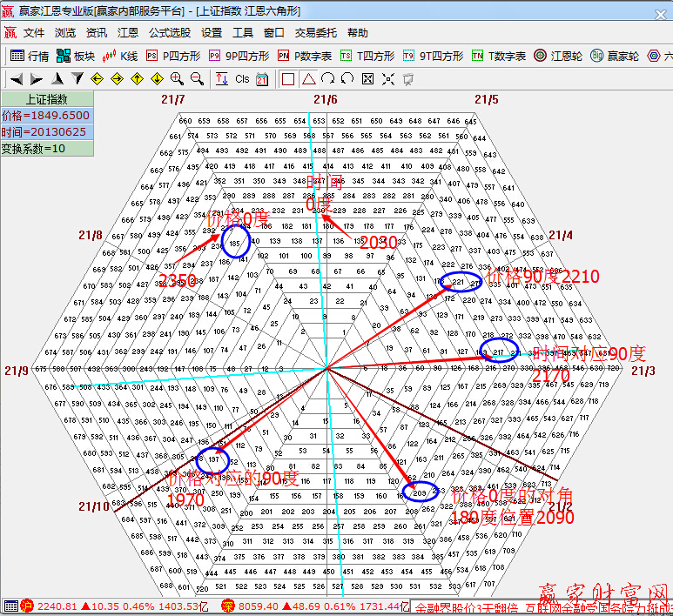The width and height of the screenshot is (673, 616).
Task: Click the zoom in magnifier icon
Action: tap(177, 78)
